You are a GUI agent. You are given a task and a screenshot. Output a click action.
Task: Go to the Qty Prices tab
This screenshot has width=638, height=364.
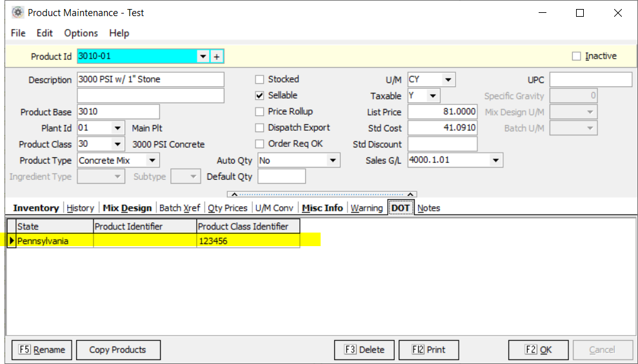coord(227,208)
